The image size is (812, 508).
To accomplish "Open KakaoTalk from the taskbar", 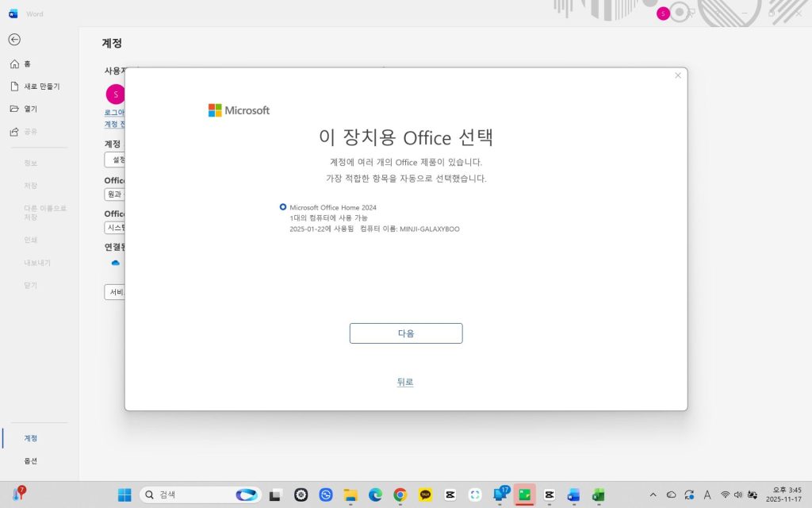I will (425, 495).
